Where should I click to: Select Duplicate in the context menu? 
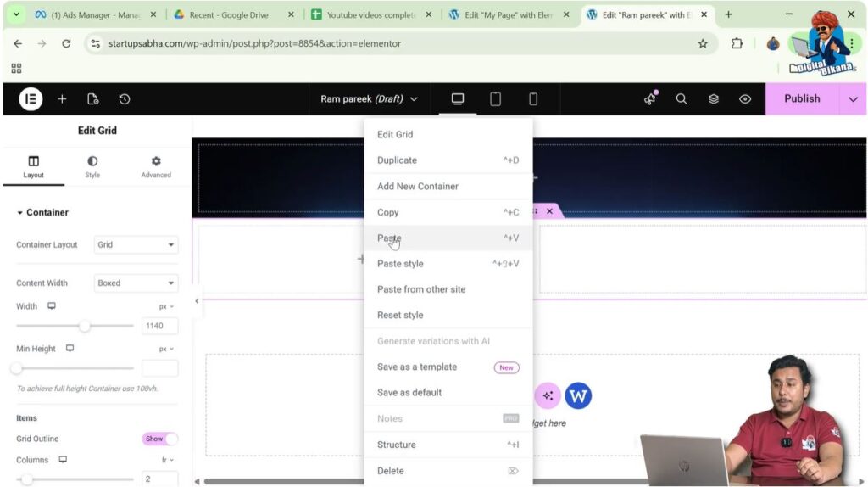click(397, 160)
